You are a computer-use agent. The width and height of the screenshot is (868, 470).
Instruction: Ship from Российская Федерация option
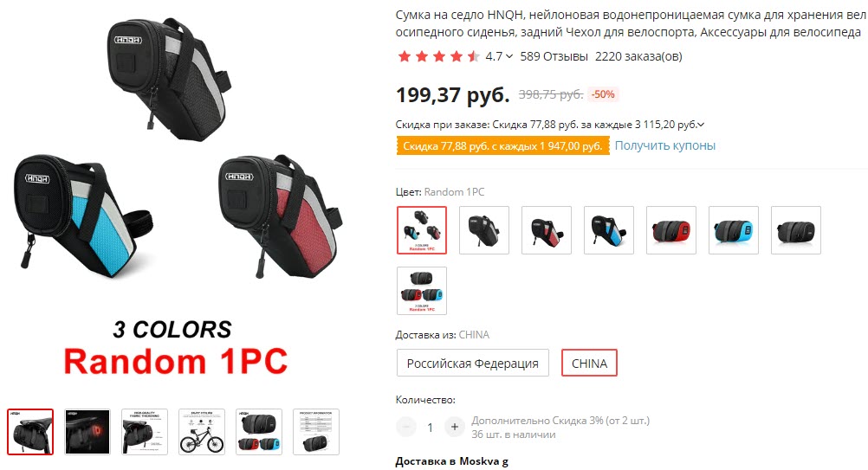(x=473, y=363)
